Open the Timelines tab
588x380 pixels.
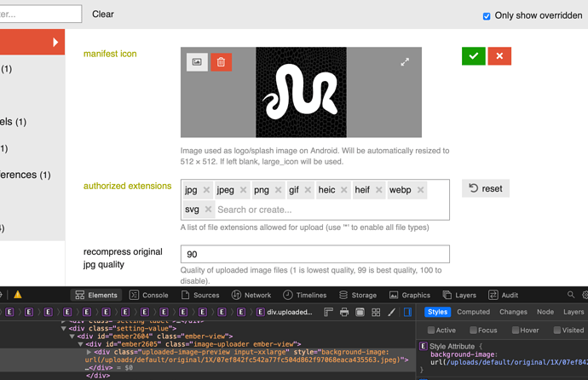[x=305, y=296]
